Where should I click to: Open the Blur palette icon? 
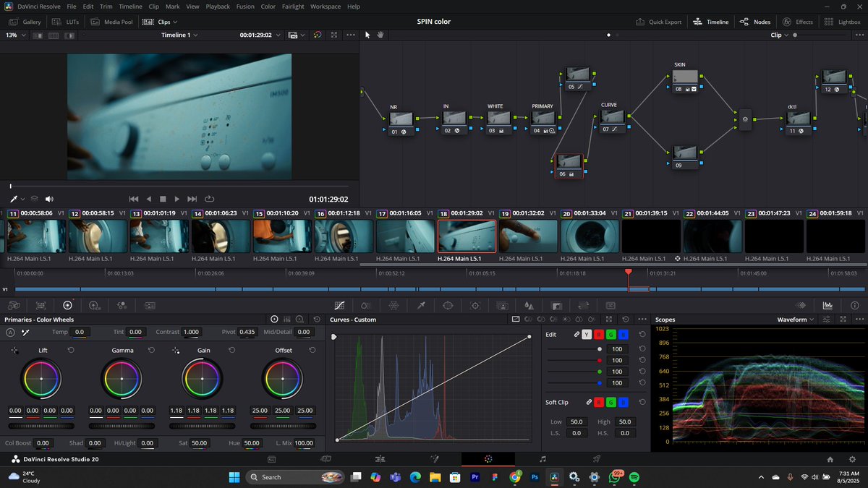pos(529,305)
